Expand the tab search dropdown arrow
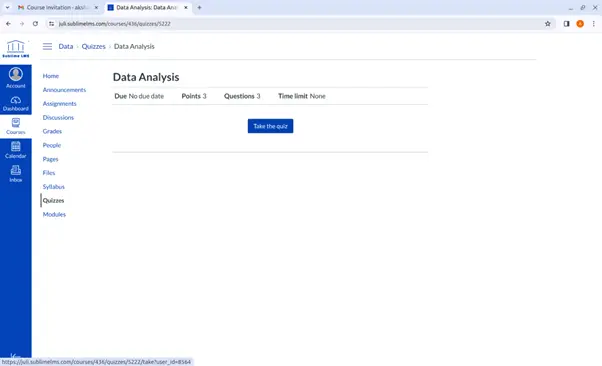 coord(7,7)
